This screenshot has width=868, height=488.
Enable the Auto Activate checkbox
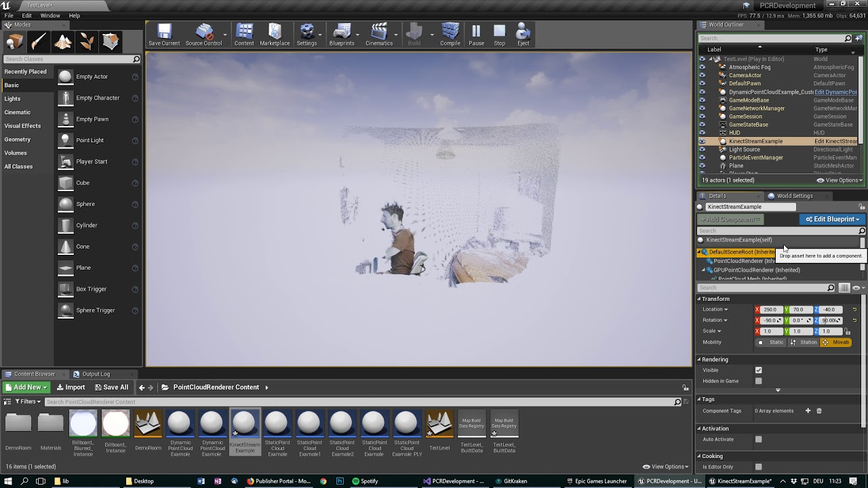pyautogui.click(x=758, y=439)
